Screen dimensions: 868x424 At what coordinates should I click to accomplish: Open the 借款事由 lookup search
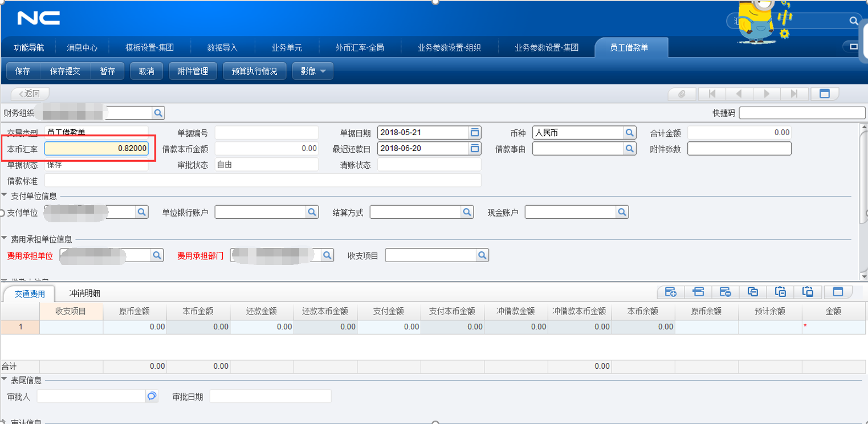pos(629,148)
